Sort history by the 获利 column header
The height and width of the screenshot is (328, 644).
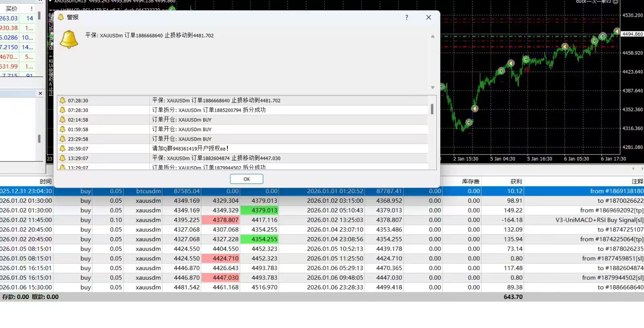click(516, 182)
